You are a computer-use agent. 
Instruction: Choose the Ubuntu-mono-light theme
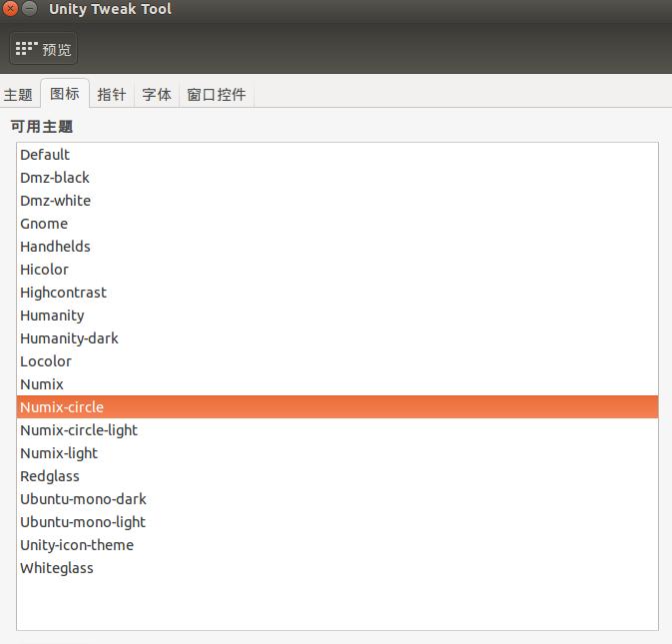[337, 522]
